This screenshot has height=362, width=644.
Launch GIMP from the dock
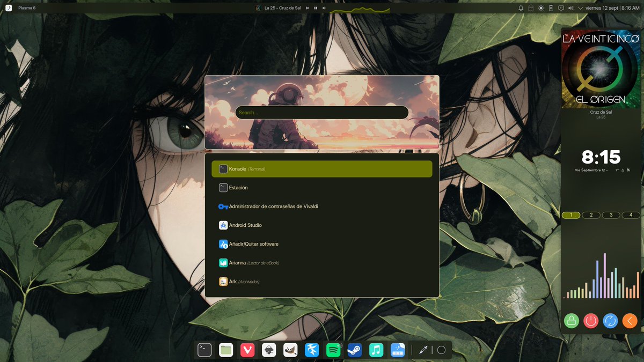tap(289, 350)
